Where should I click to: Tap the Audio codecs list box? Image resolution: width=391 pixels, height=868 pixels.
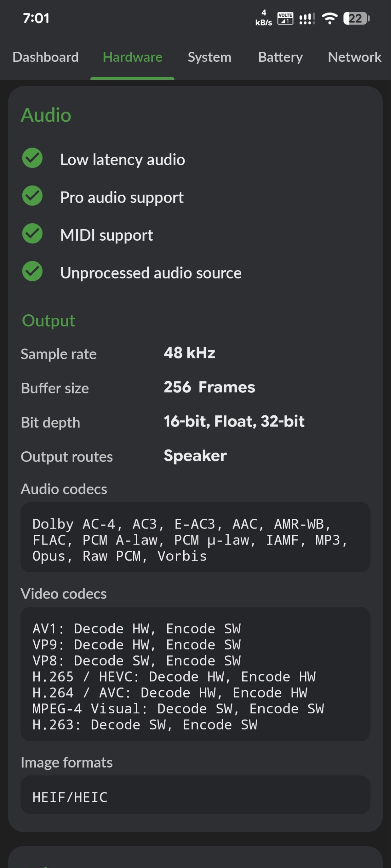click(195, 537)
